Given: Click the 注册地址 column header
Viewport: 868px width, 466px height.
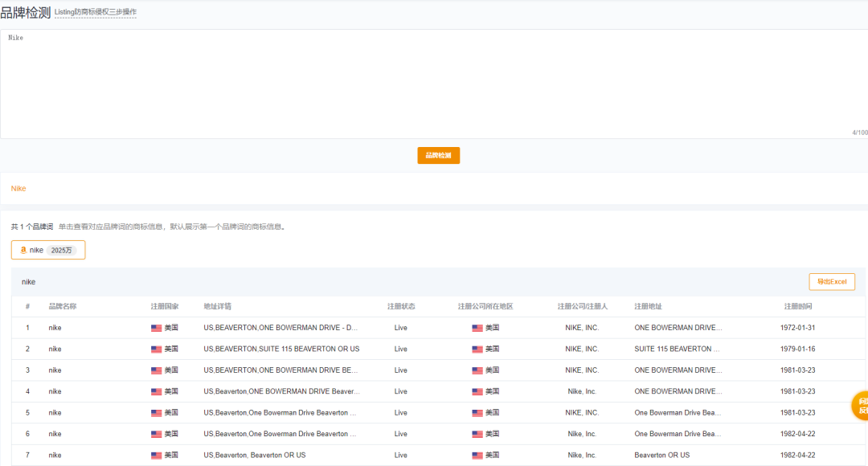Looking at the screenshot, I should [649, 307].
